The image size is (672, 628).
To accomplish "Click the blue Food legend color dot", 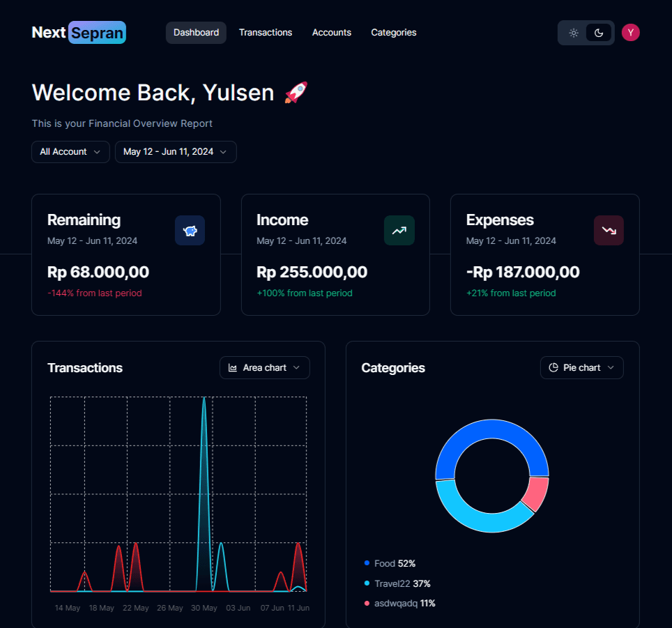I will pos(367,563).
